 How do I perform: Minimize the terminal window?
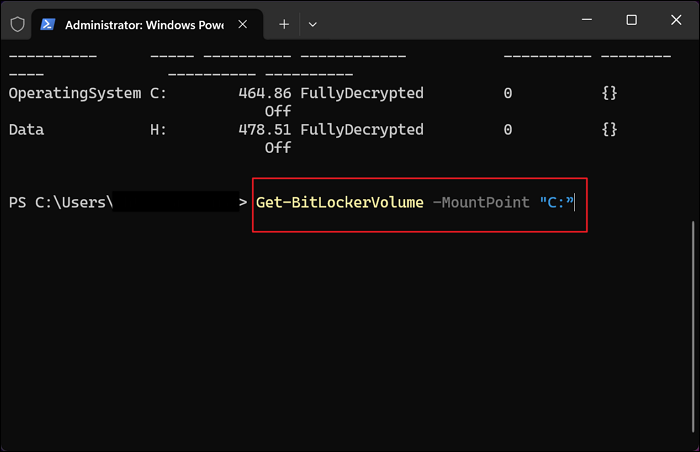tap(586, 20)
